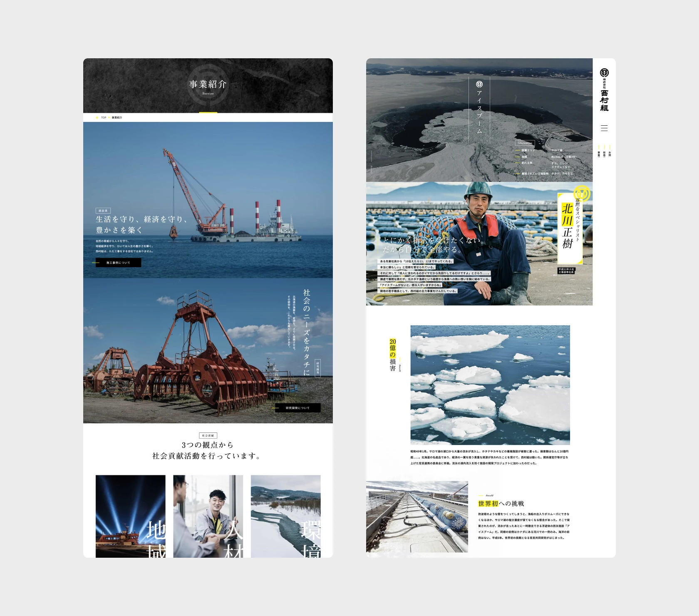The image size is (699, 616).
Task: Open the 研究開発について button
Action: coord(297,408)
